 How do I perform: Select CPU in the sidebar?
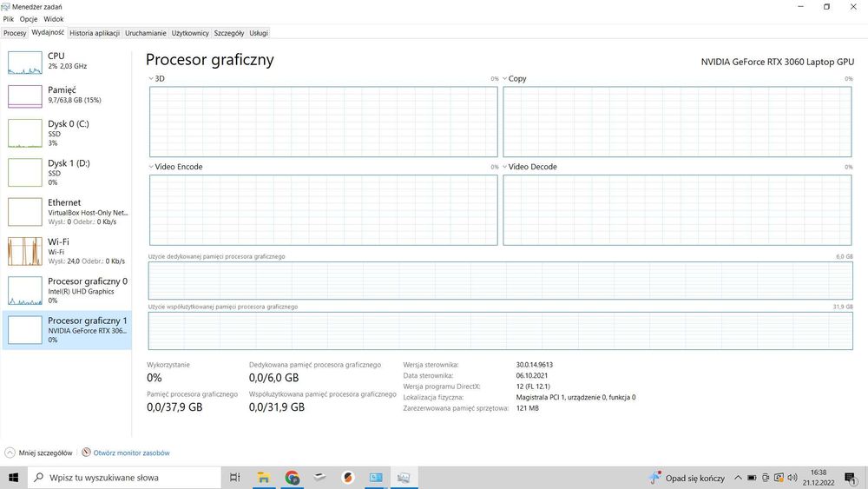[67, 63]
